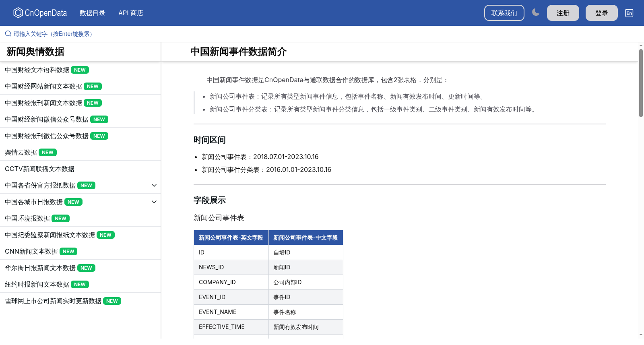644x345 pixels.
Task: Click the 事件名称 table cell
Action: [306, 312]
